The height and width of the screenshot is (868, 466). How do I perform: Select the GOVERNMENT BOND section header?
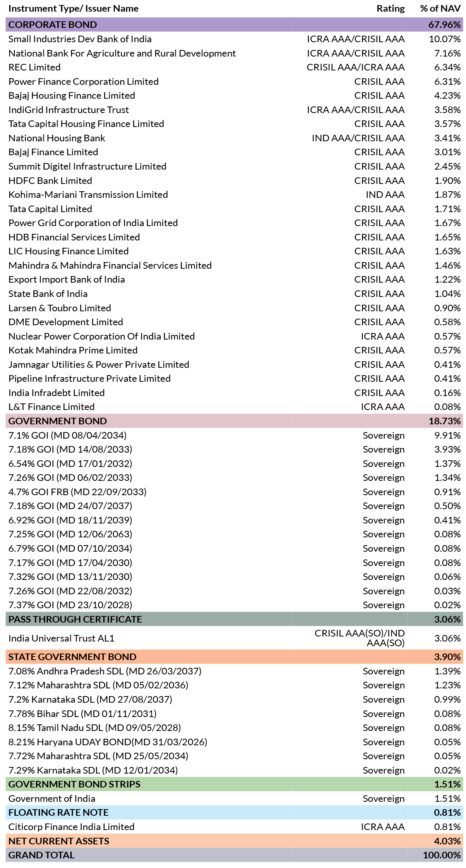point(234,421)
